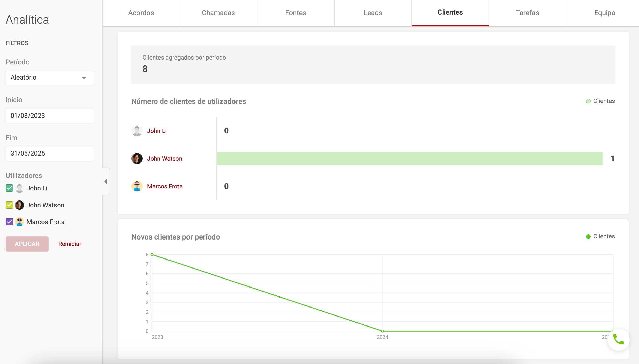Viewport: 639px width, 364px height.
Task: Collapse the filters sidebar arrow
Action: [106, 181]
